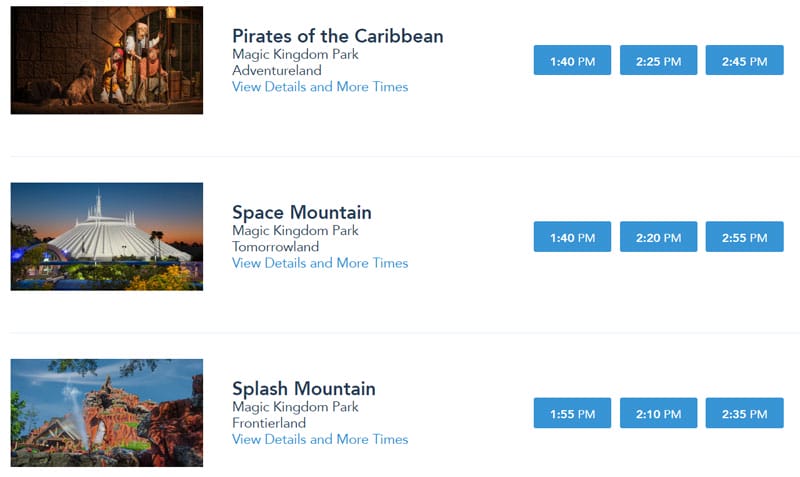Select 1:55 PM for Splash Mountain
800x477 pixels.
click(572, 413)
